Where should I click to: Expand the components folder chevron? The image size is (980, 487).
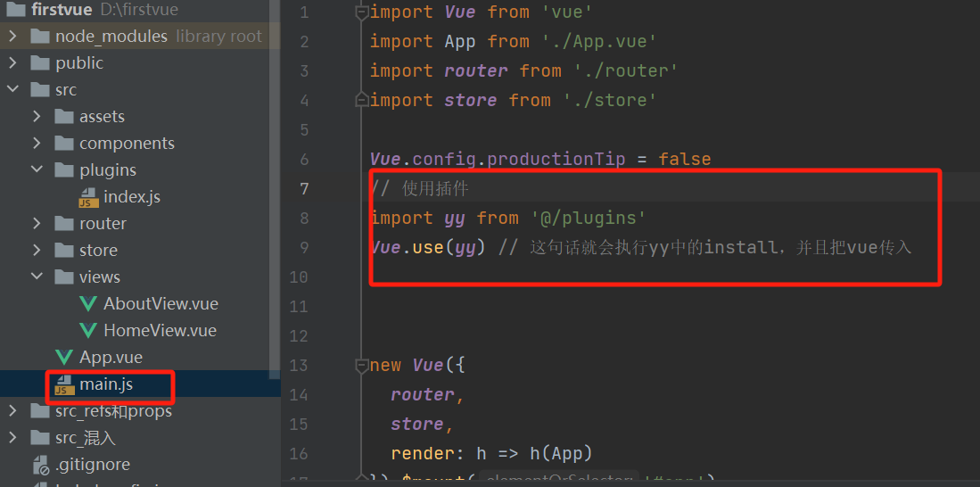pyautogui.click(x=37, y=144)
